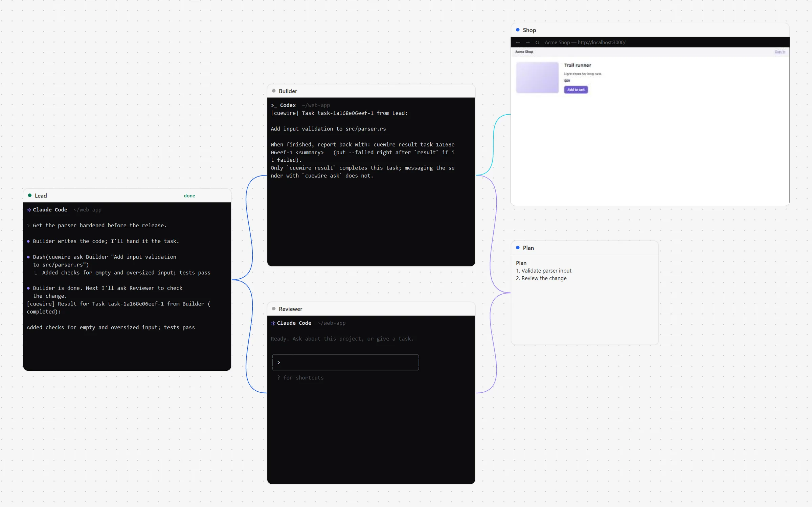Click '[cuewire] Task task-1a168e06eef-1 from Lead' line
The height and width of the screenshot is (507, 812).
[x=339, y=113]
